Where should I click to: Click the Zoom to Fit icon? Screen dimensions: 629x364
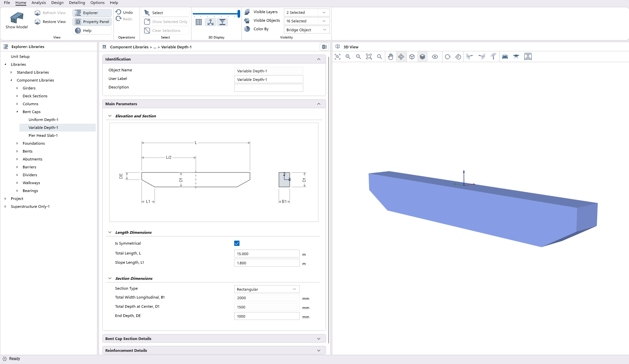point(338,57)
